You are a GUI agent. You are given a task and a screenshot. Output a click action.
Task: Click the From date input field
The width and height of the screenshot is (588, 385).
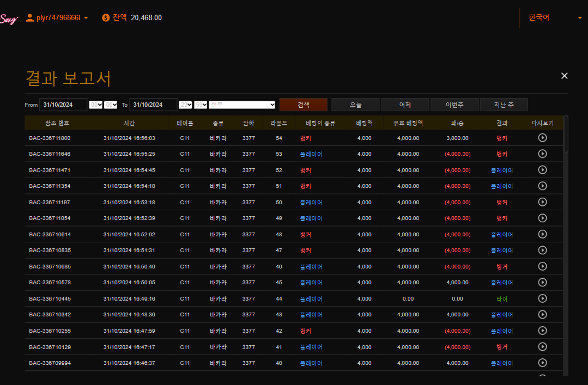click(63, 105)
